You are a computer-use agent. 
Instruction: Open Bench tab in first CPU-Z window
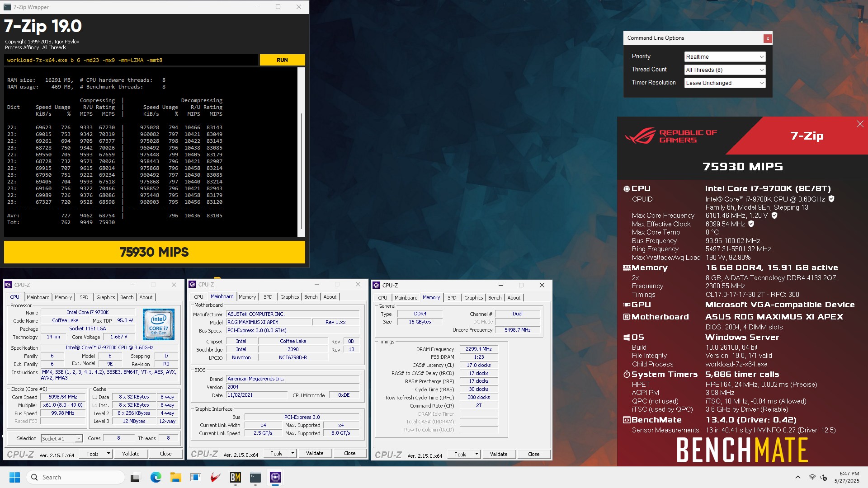[x=127, y=297]
